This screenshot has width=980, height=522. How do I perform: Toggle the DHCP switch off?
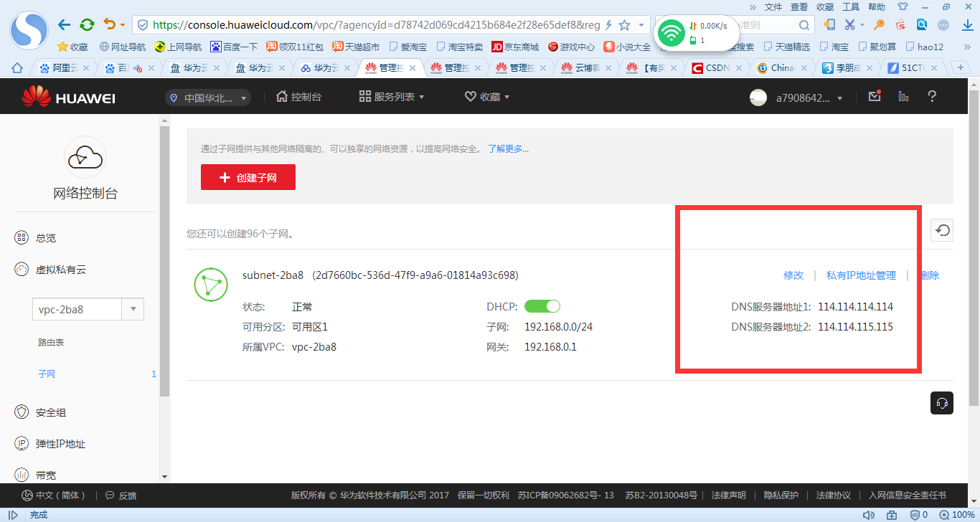click(542, 307)
